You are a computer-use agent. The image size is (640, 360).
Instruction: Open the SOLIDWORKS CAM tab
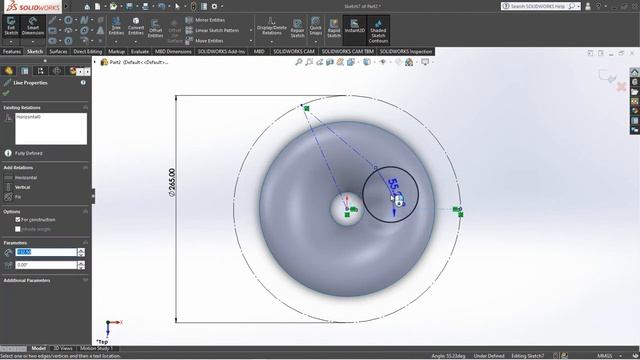293,51
